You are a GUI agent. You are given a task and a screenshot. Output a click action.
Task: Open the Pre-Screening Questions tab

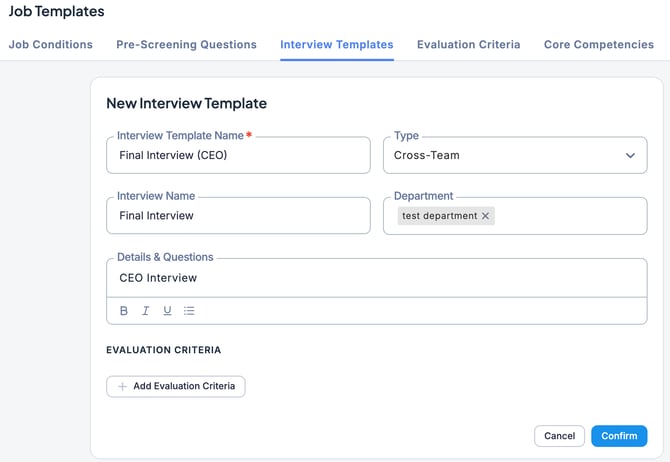tap(186, 44)
